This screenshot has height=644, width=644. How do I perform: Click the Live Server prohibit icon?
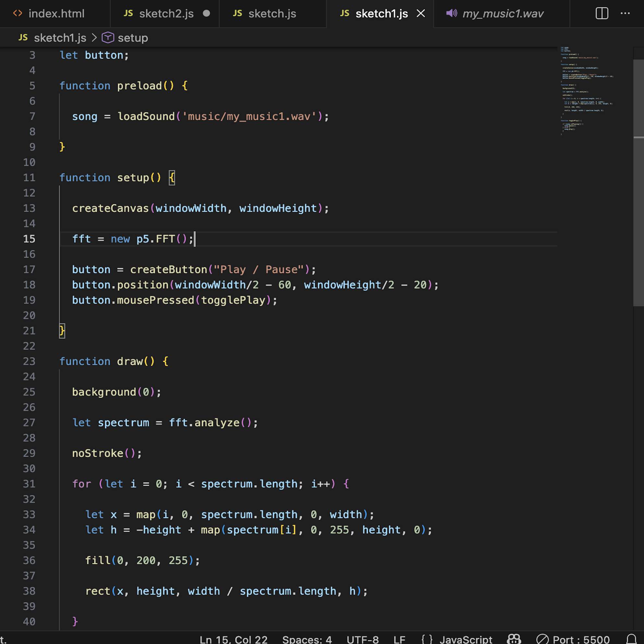pos(542,639)
